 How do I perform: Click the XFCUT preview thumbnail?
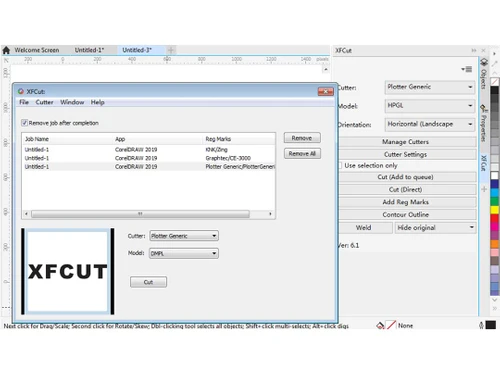[x=68, y=271]
